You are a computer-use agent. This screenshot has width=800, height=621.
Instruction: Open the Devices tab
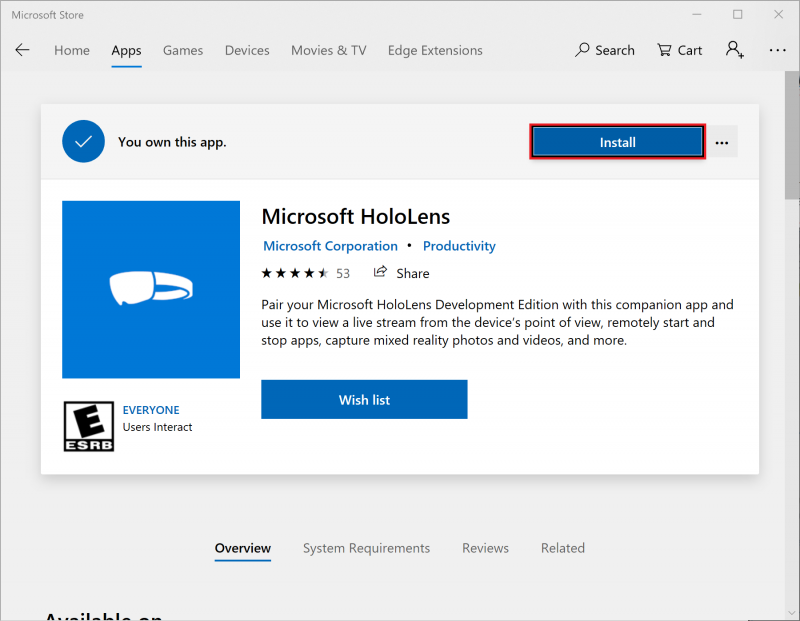coord(247,50)
